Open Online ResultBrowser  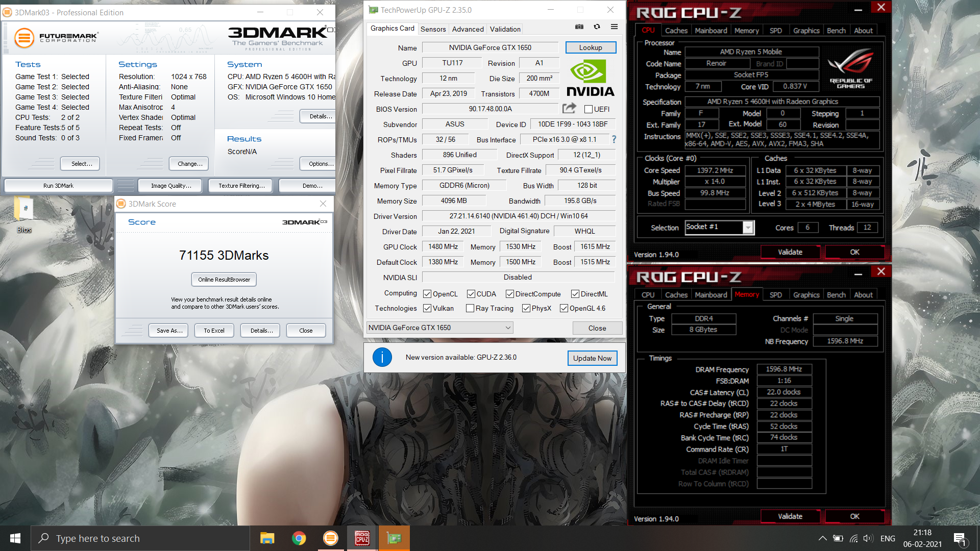click(x=224, y=280)
